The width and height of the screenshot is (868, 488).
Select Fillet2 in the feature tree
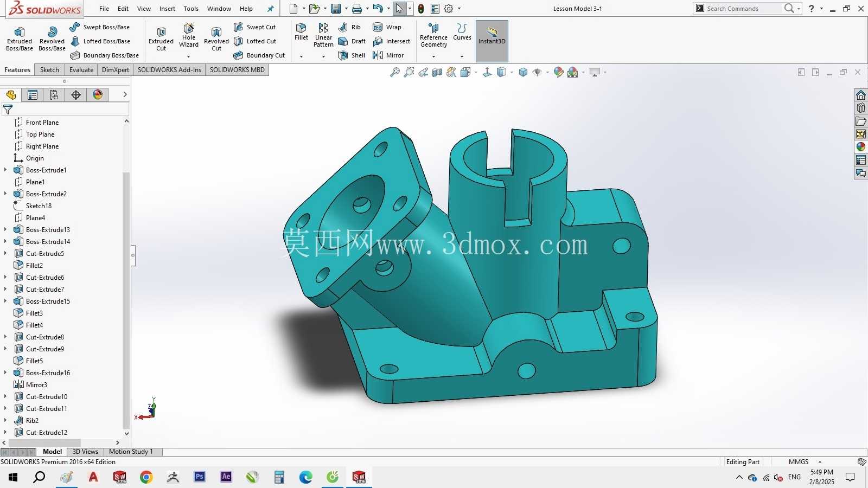34,266
